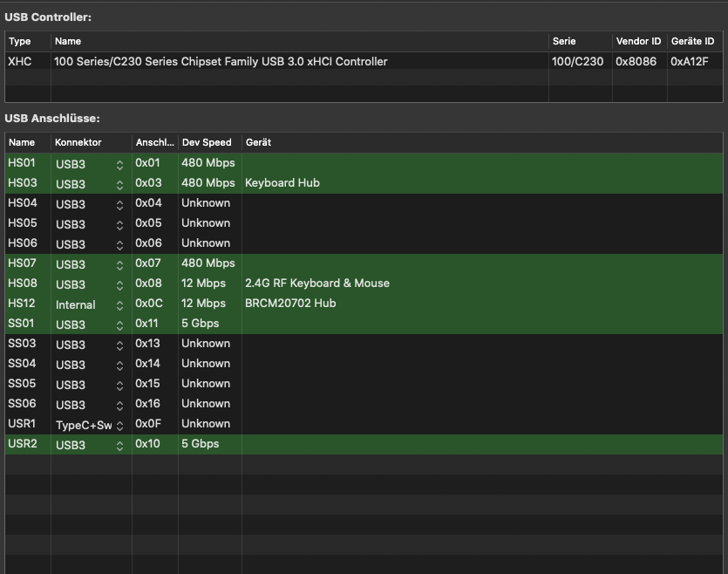Select the 2.4G RF Keyboard & Mouse row

click(x=317, y=284)
